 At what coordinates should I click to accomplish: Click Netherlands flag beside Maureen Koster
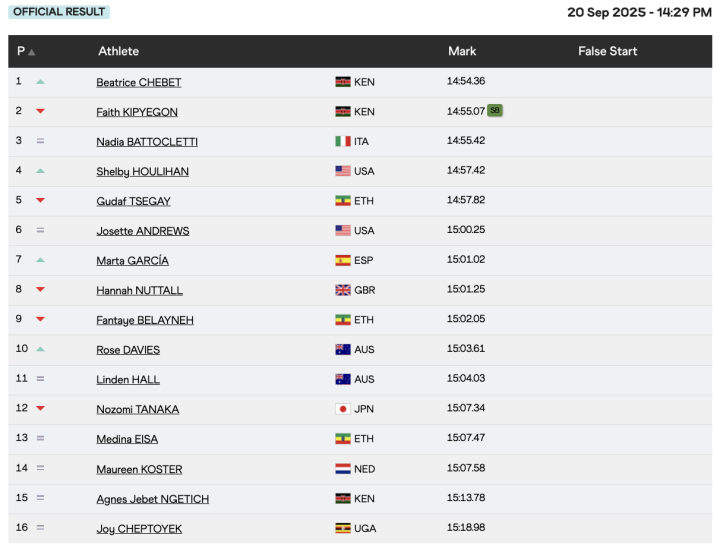click(x=343, y=469)
